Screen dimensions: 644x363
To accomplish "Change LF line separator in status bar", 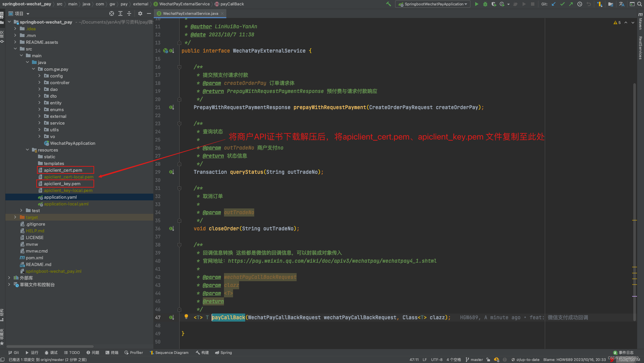I will tap(425, 360).
